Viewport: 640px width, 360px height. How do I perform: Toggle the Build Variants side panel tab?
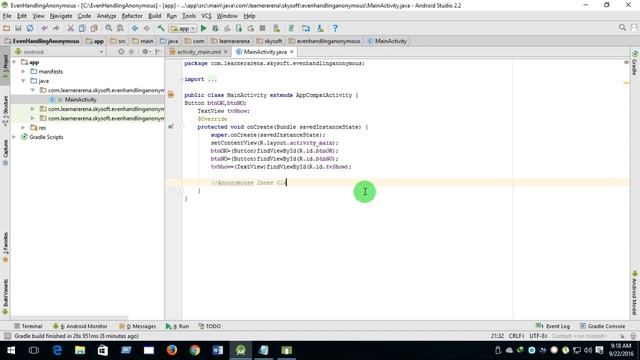5,297
